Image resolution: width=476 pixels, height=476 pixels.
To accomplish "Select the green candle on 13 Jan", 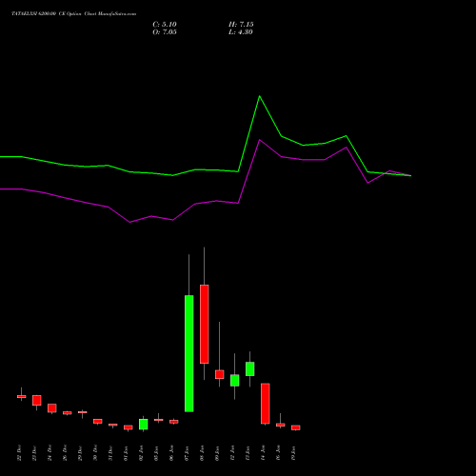I will pos(250,368).
